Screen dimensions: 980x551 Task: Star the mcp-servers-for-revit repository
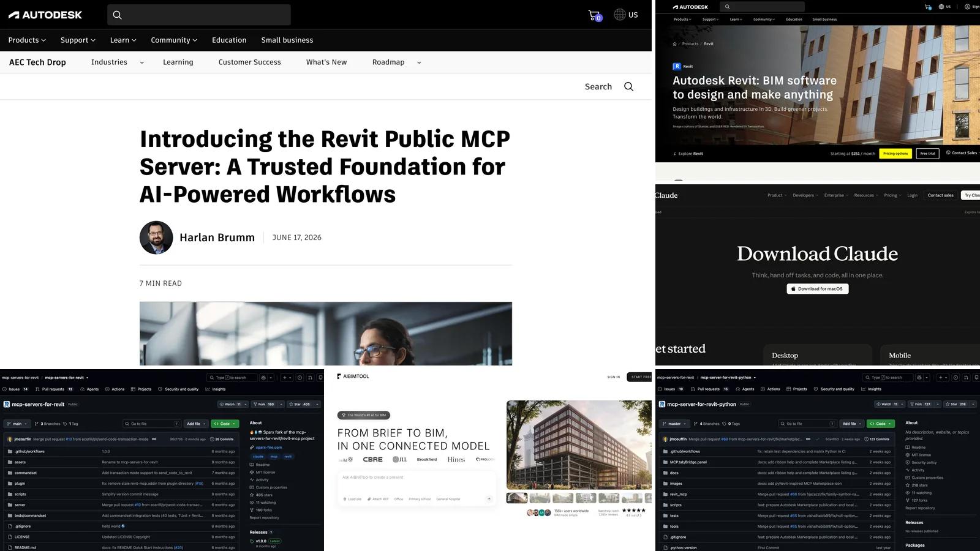(x=299, y=405)
